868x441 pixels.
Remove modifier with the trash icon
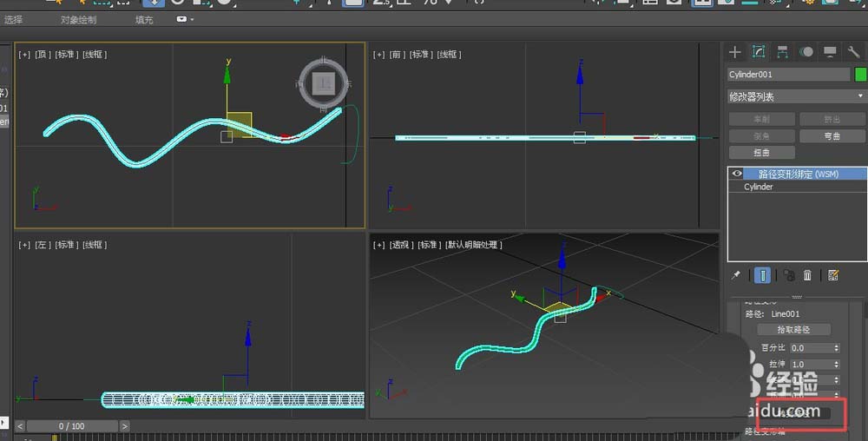click(x=807, y=275)
